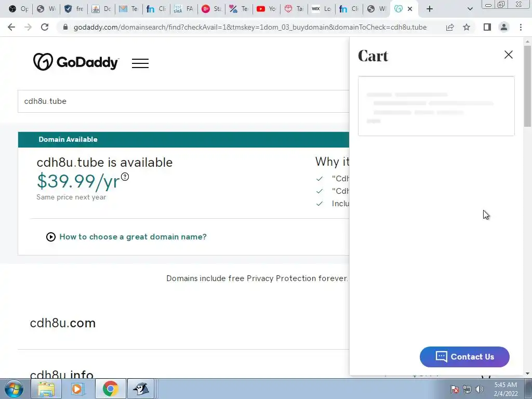Image resolution: width=532 pixels, height=399 pixels.
Task: Click the GoDaddy logo
Action: [x=76, y=62]
